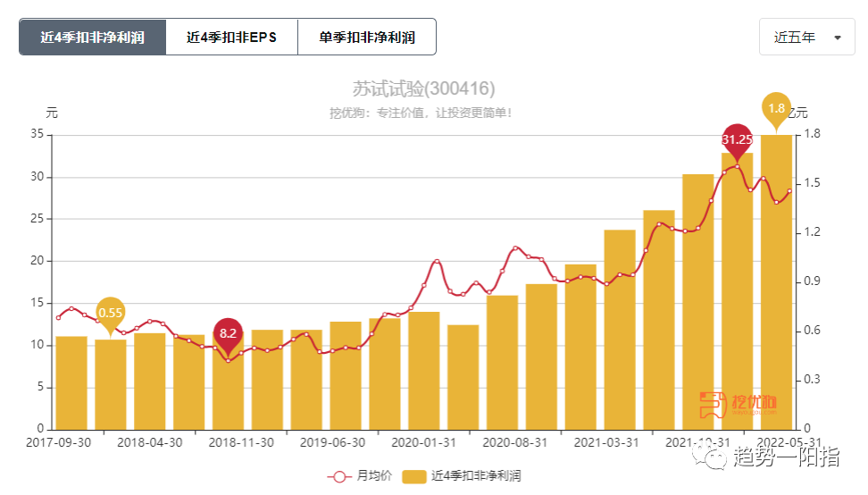Click the chart title 苏试试验(300416)
The image size is (868, 495).
pyautogui.click(x=423, y=88)
